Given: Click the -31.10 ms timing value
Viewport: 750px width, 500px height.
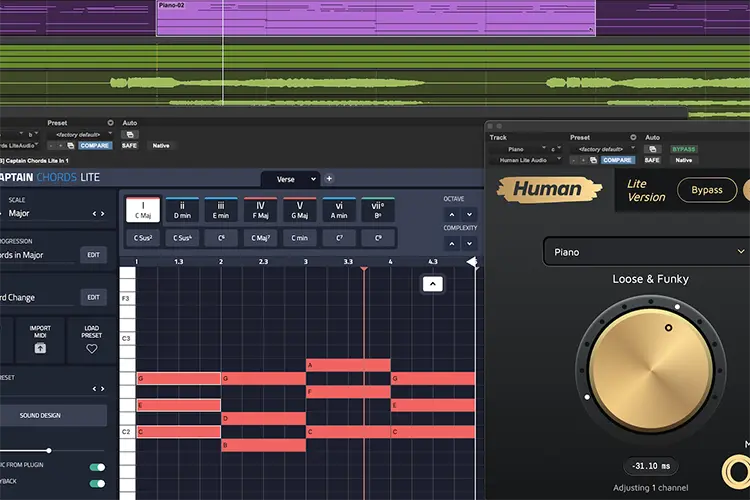Looking at the screenshot, I should (651, 466).
